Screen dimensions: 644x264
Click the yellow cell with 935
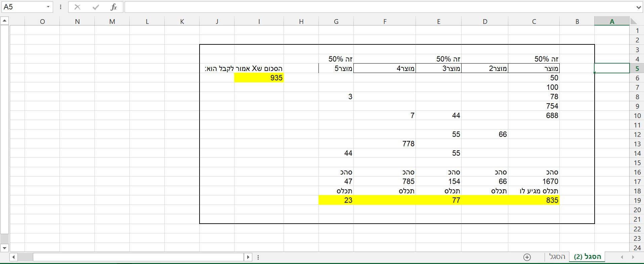coord(259,78)
